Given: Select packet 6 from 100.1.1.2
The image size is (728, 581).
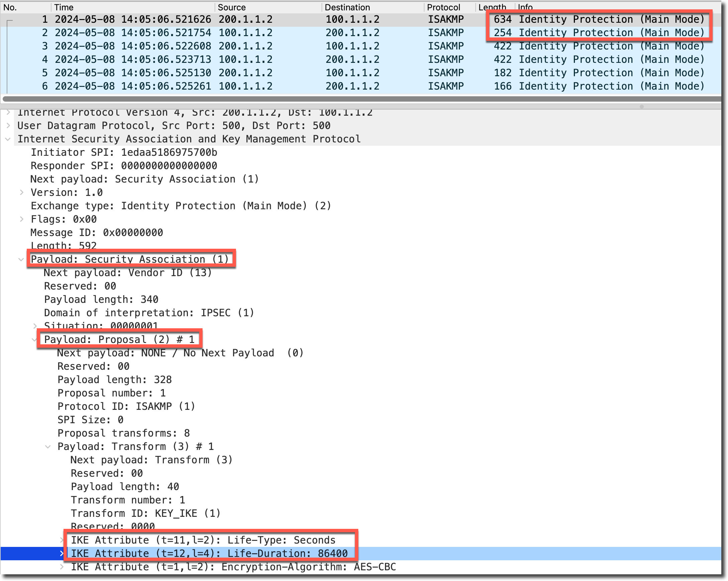Looking at the screenshot, I should pos(236,86).
